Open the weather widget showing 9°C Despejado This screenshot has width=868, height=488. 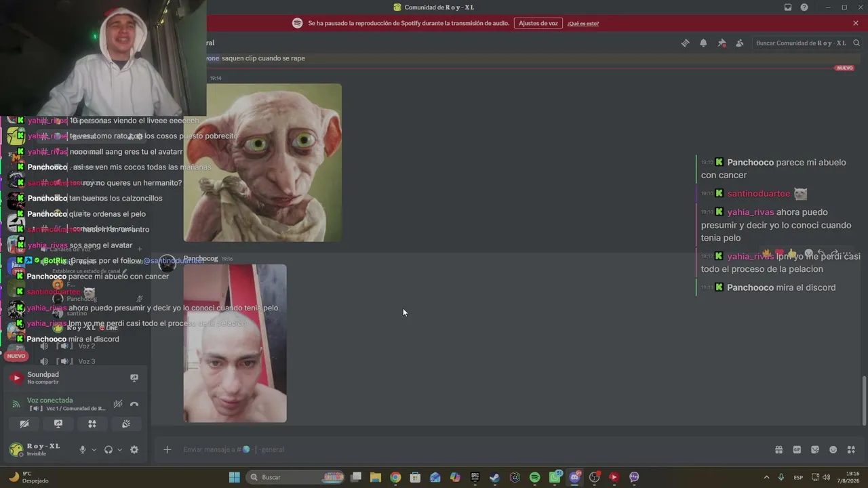[28, 477]
